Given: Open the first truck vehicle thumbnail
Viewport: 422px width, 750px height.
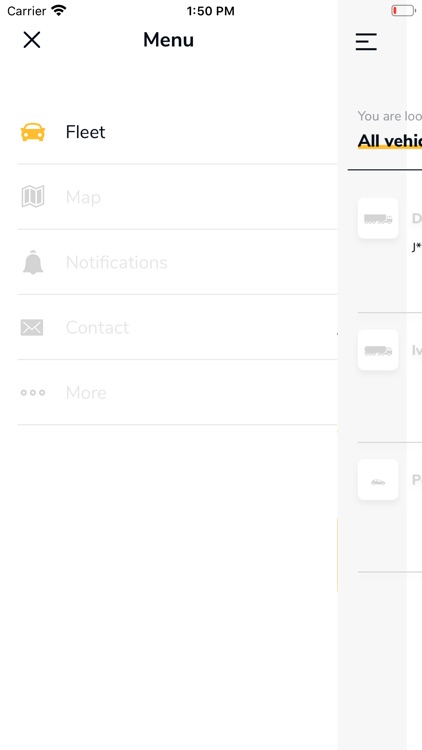Looking at the screenshot, I should (x=378, y=218).
